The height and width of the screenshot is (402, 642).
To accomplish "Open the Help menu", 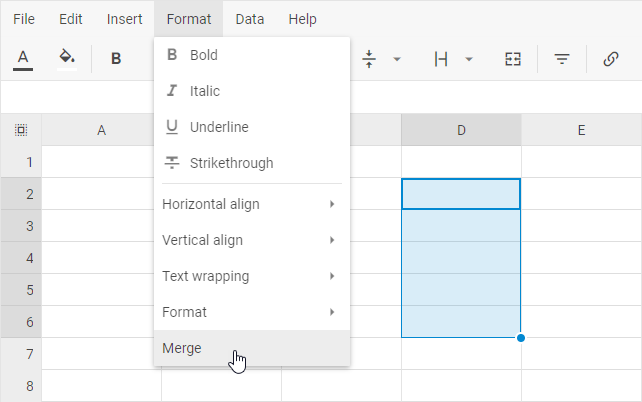I will tap(303, 19).
